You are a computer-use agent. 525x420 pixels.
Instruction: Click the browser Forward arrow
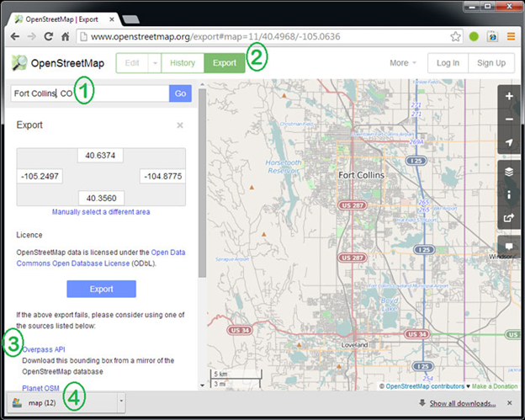pyautogui.click(x=31, y=36)
